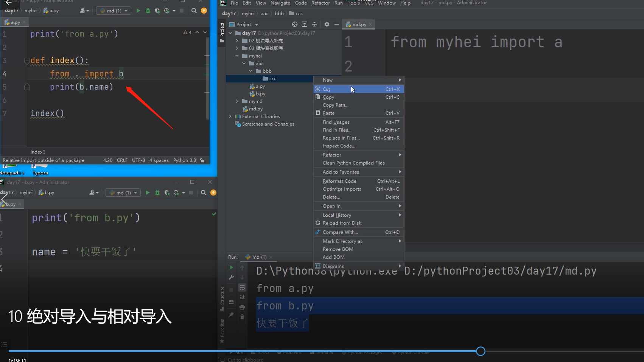Clear all Run console output with trash icon
The height and width of the screenshot is (362, 644).
tap(242, 317)
